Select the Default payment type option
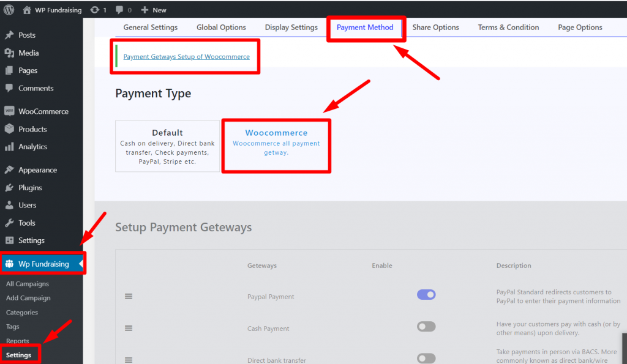Screen dimensions: 627x364 coord(168,146)
